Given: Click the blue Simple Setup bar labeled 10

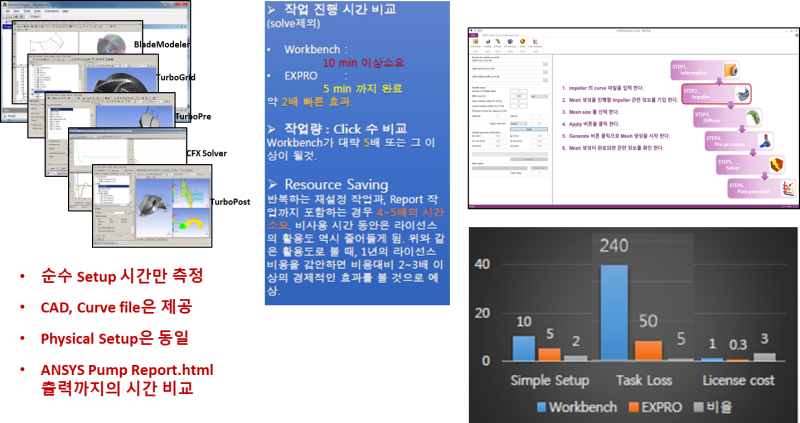Looking at the screenshot, I should pyautogui.click(x=523, y=348).
